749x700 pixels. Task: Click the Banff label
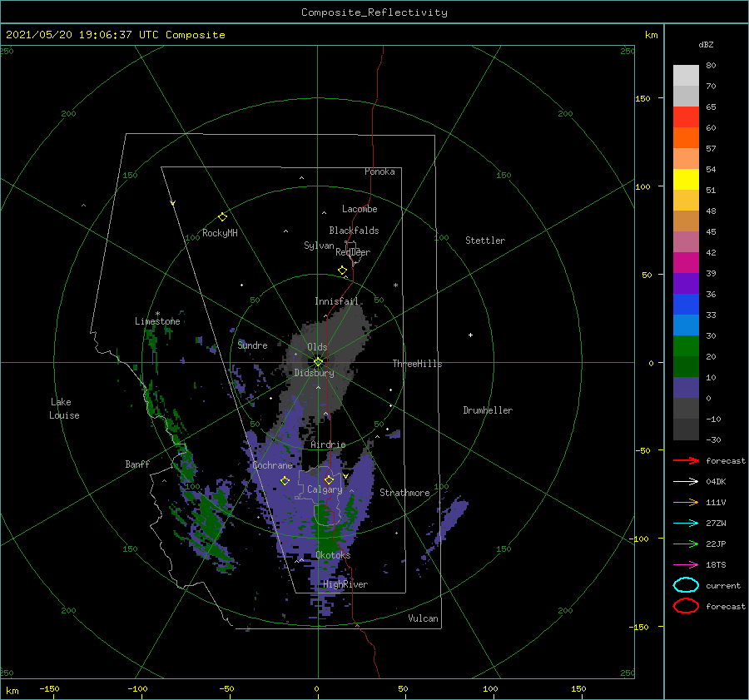137,464
